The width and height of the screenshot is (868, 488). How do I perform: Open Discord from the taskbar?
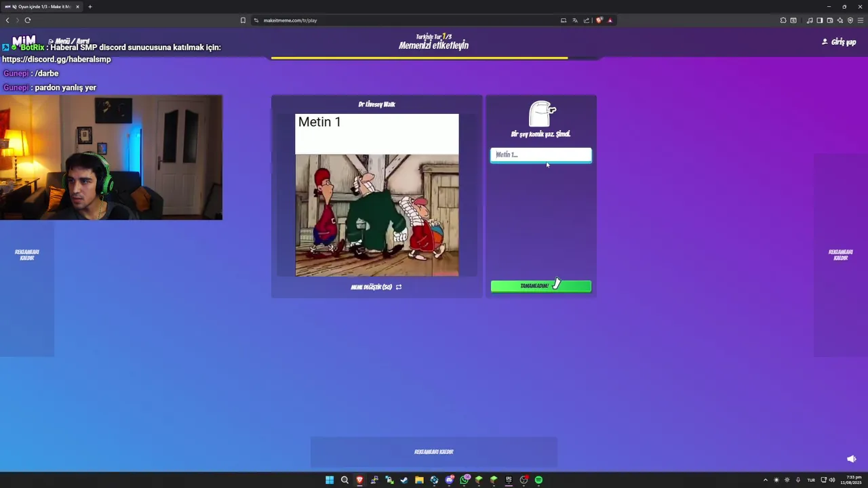(x=449, y=480)
